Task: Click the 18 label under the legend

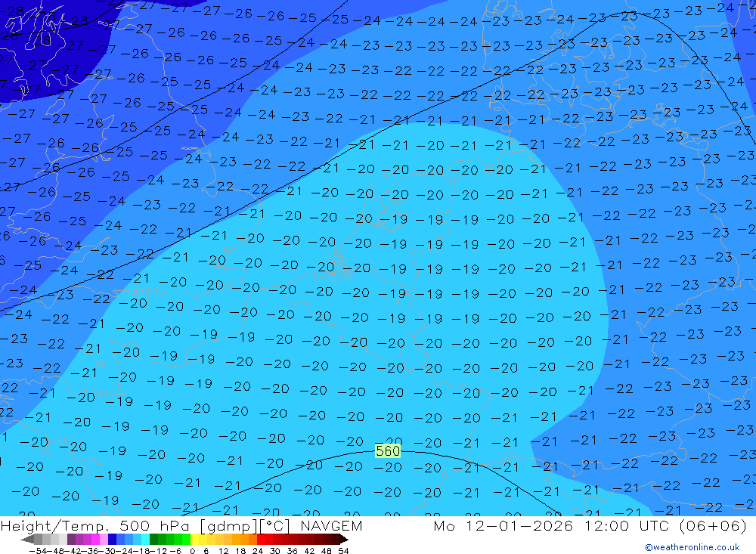Action: [x=240, y=551]
